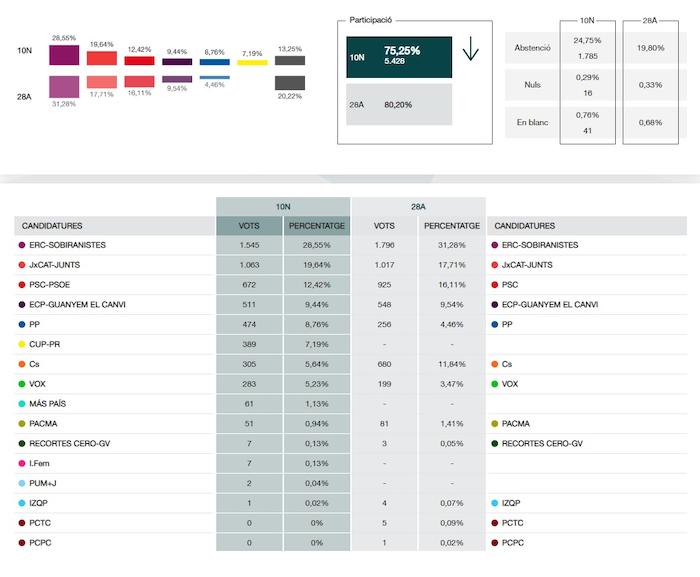
Task: Click the 28A bar labelled 16,11%
Action: point(139,81)
